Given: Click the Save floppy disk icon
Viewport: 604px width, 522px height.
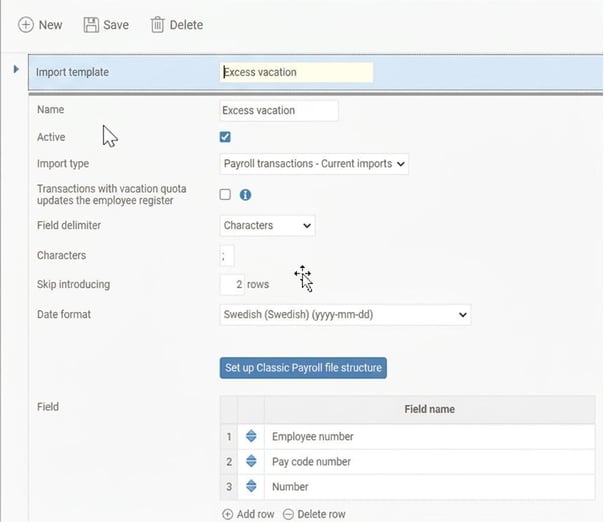Looking at the screenshot, I should pos(91,25).
